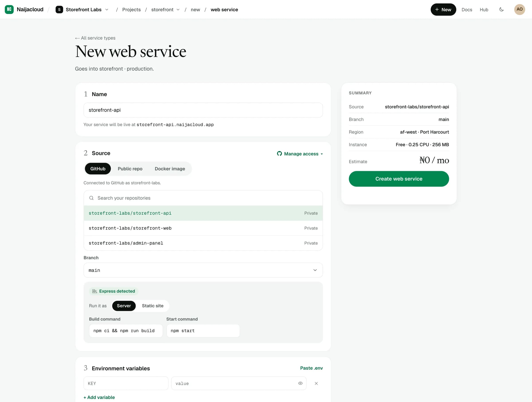This screenshot has height=402, width=532.
Task: Remove the environment variable row with X
Action: [x=316, y=383]
